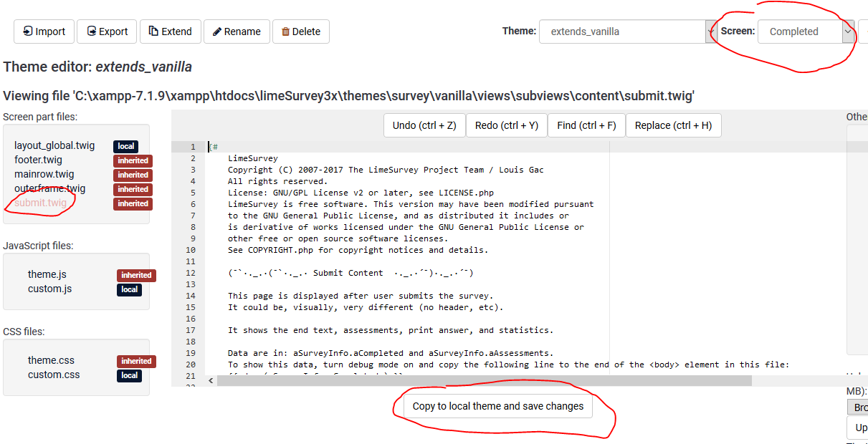Image resolution: width=868 pixels, height=444 pixels.
Task: Click line number 10 in editor gutter
Action: [x=190, y=250]
